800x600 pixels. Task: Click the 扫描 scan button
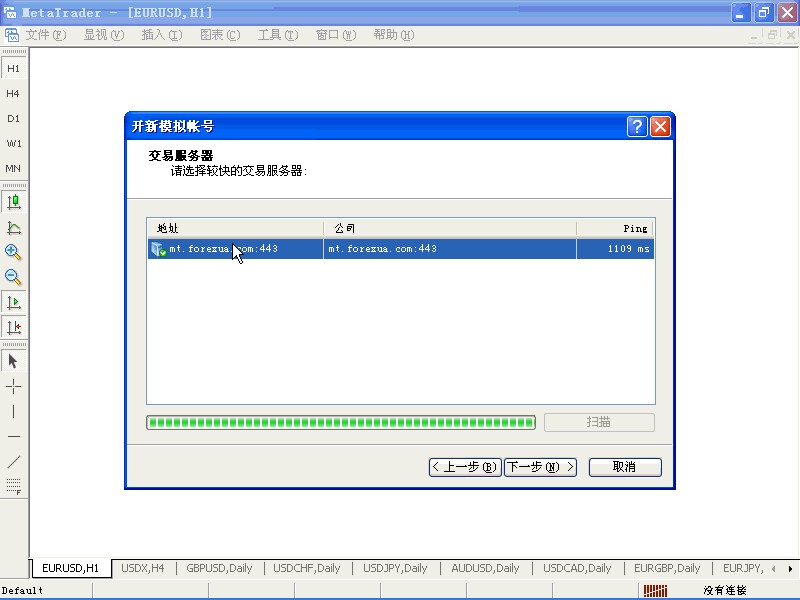click(599, 422)
